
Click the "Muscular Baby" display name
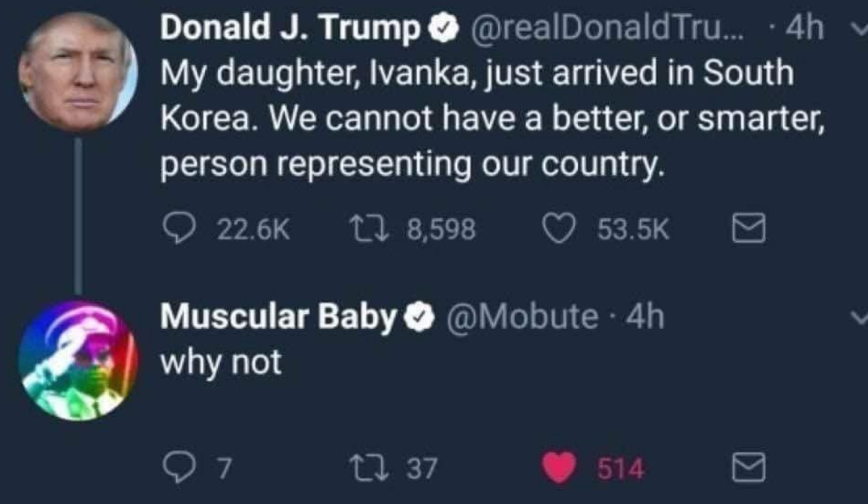tap(278, 318)
